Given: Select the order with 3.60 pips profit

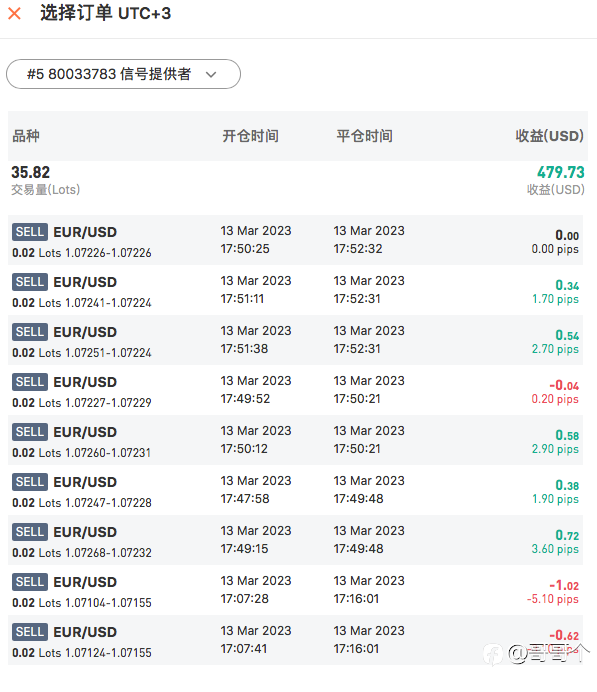Looking at the screenshot, I should (x=295, y=540).
